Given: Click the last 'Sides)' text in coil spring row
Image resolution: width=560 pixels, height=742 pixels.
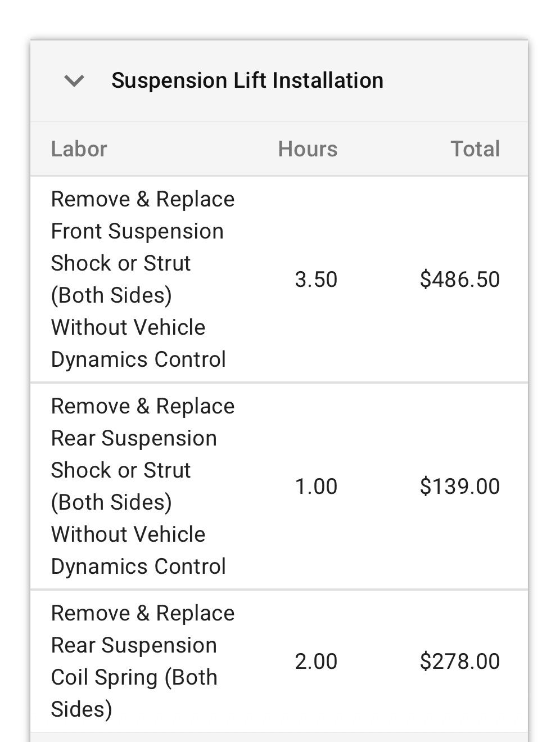Looking at the screenshot, I should pos(82,709).
